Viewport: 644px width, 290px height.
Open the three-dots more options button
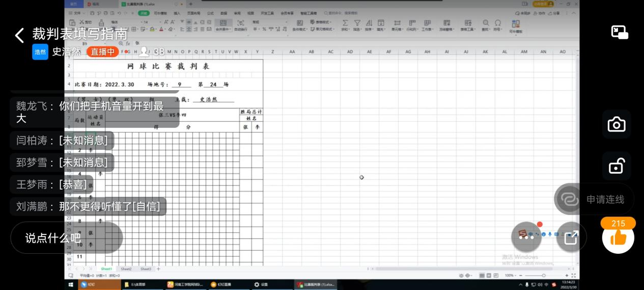coord(526,236)
